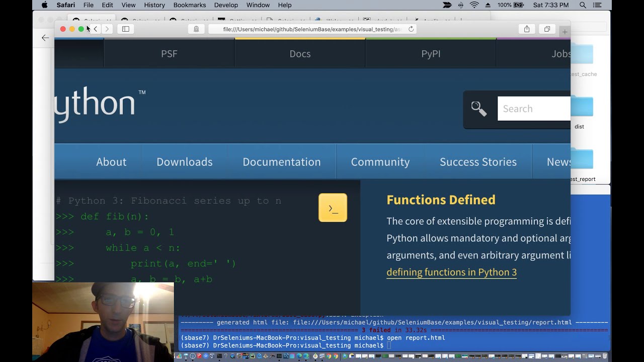644x362 pixels.
Task: Show the Safari sidebar
Action: point(126,29)
